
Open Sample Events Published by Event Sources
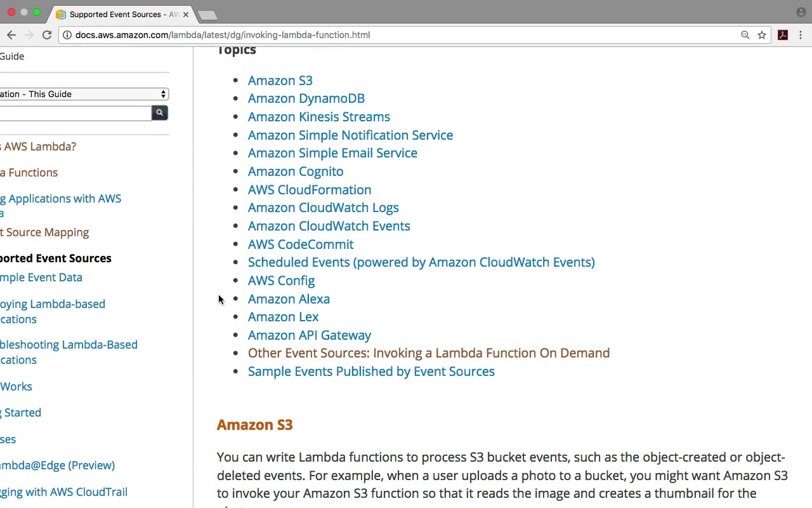click(x=371, y=371)
